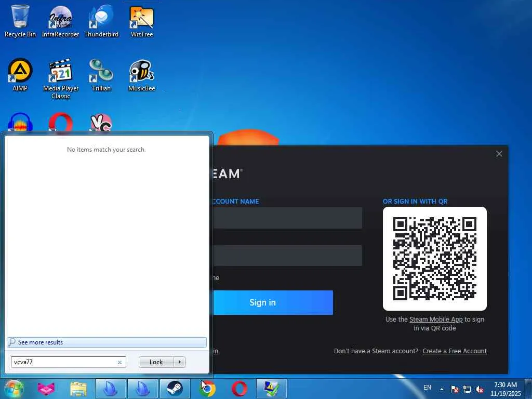Select the Trillian desktop shortcut
The width and height of the screenshot is (532, 399).
coord(101,75)
